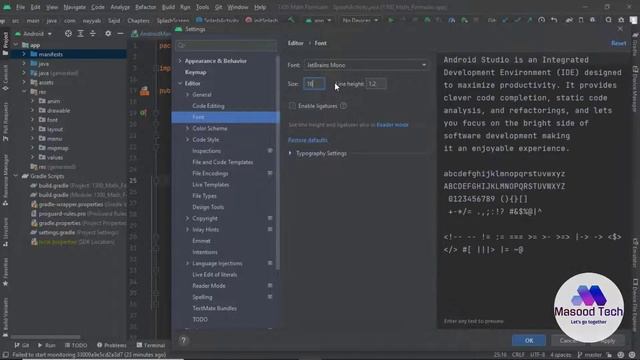Click the Git update project icon

(x=505, y=20)
